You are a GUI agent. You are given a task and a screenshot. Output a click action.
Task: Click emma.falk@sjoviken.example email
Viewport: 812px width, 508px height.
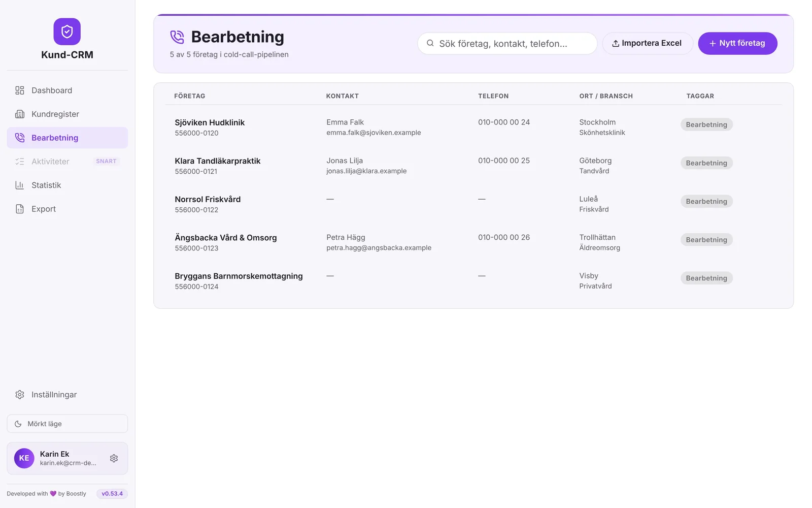point(374,133)
